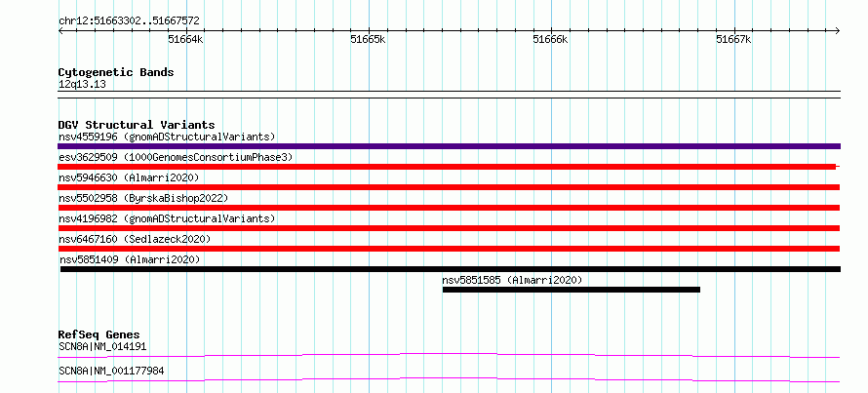The height and width of the screenshot is (393, 868).
Task: Open nsv5851409 Almarri2020 variant label
Action: 130,259
